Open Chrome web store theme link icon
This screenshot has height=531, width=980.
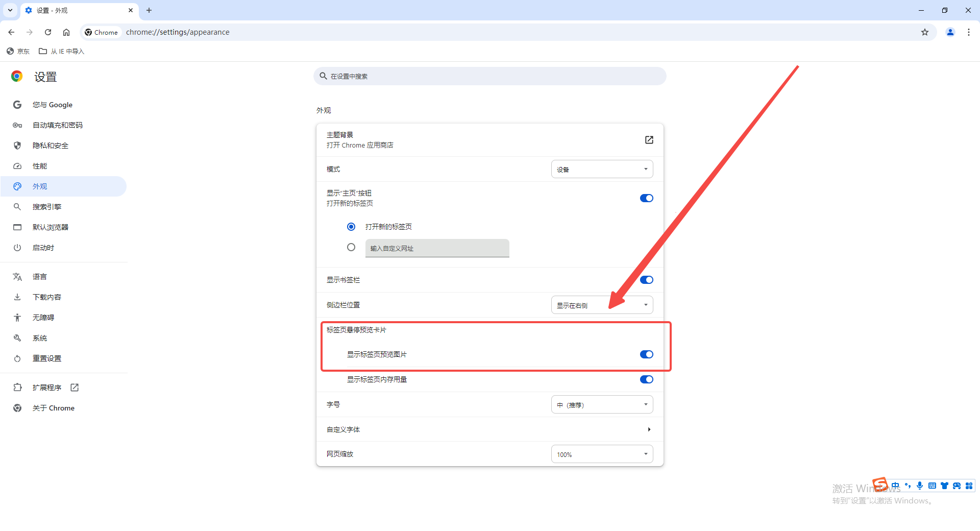(649, 140)
